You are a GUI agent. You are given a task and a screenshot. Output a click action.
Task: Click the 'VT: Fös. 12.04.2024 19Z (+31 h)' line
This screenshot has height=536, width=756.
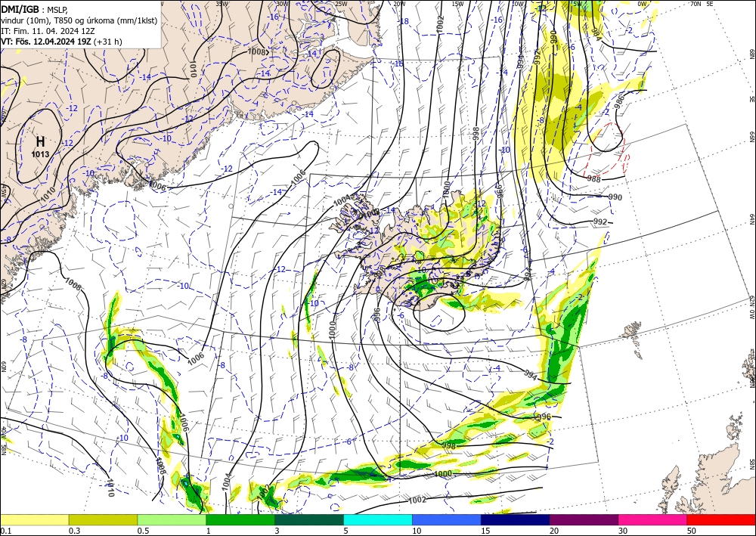pyautogui.click(x=61, y=42)
